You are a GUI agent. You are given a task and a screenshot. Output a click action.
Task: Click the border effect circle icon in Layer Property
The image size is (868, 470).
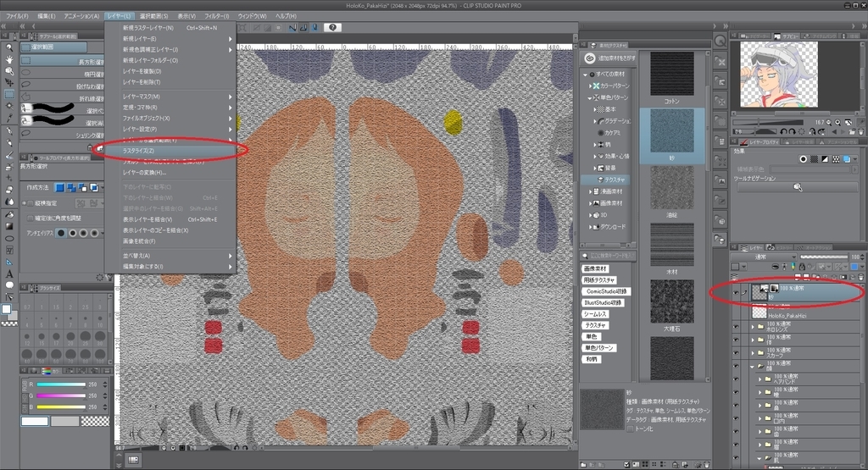(803, 158)
